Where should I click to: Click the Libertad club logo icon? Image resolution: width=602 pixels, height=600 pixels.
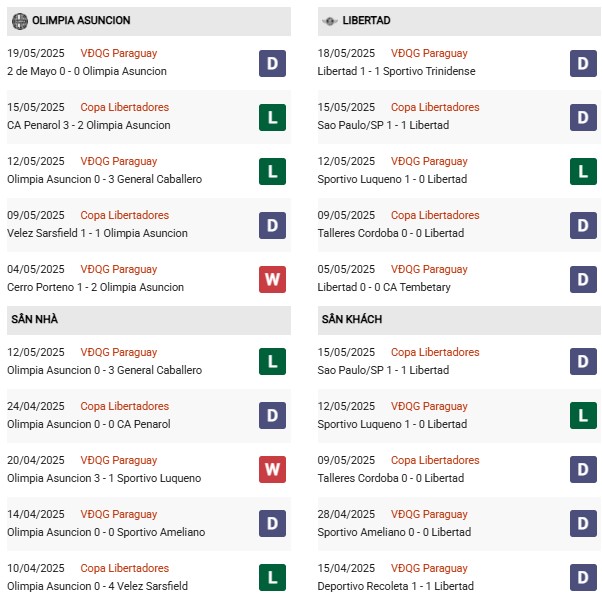(330, 21)
